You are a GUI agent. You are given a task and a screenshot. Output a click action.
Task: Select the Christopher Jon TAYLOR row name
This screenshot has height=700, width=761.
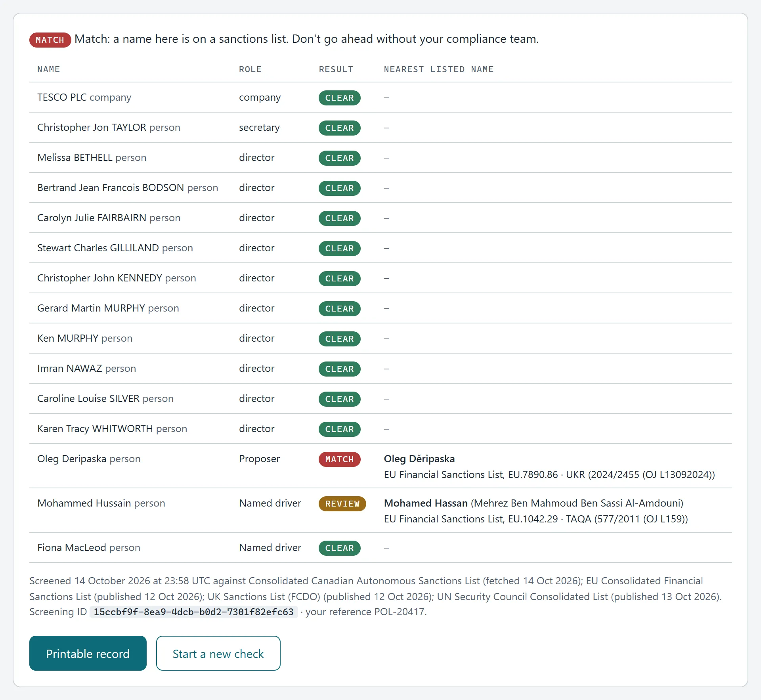point(92,127)
